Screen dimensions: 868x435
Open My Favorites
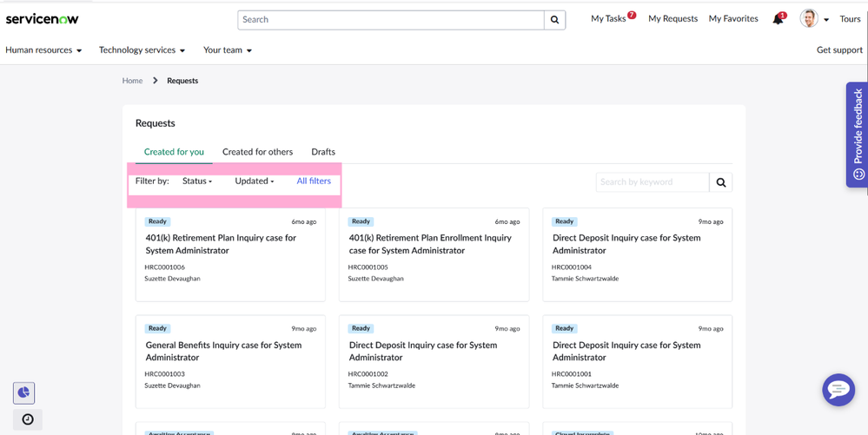[733, 19]
